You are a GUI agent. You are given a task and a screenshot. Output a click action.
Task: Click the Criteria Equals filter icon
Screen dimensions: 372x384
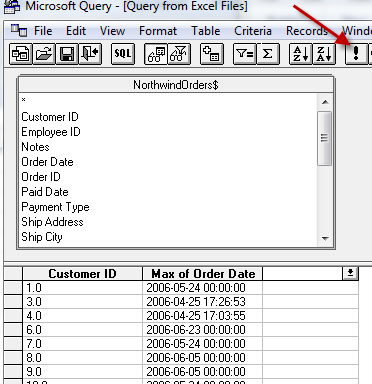coord(245,54)
